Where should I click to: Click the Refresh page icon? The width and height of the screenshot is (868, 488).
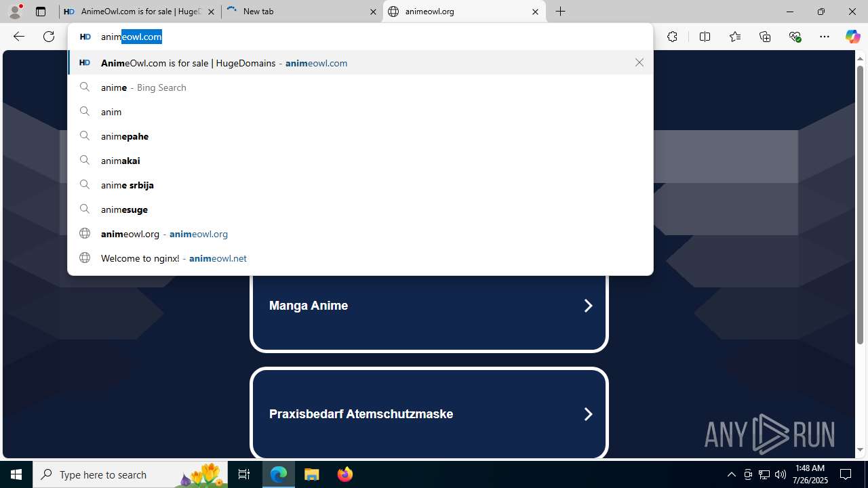[x=49, y=37]
